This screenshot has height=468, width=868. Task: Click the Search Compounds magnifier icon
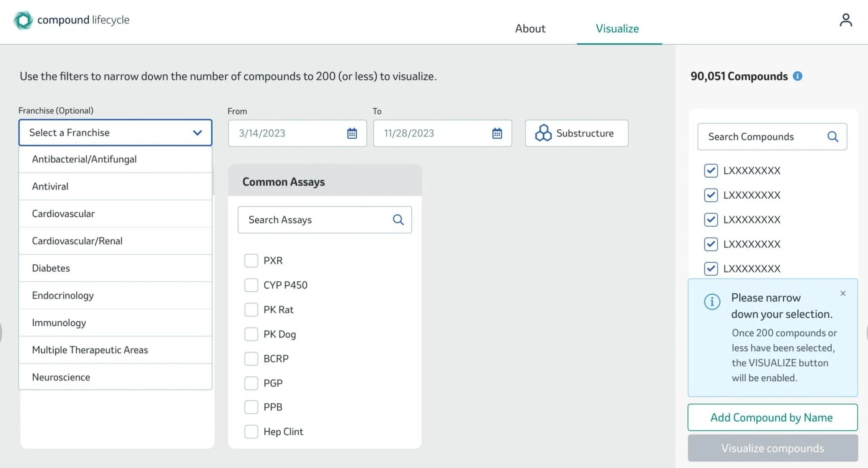tap(832, 137)
